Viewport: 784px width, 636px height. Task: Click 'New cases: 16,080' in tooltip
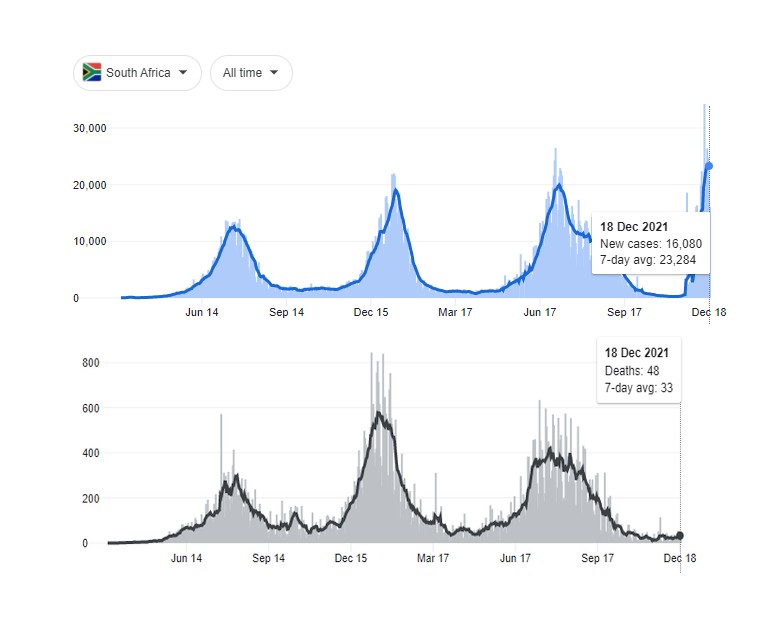point(650,244)
